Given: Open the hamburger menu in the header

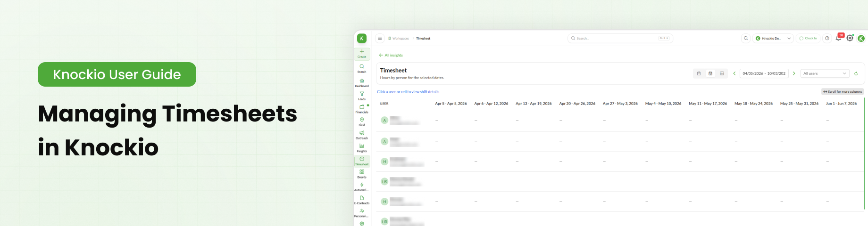Looking at the screenshot, I should pos(380,39).
